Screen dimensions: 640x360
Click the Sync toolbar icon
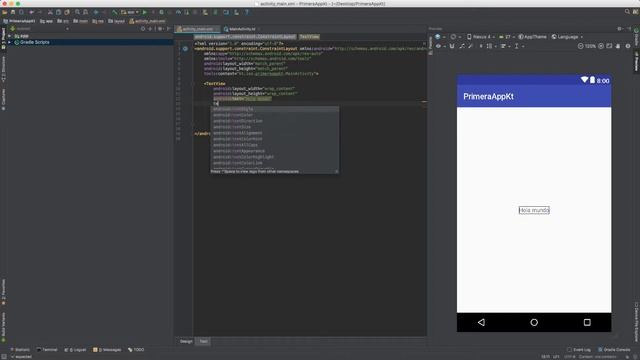click(21, 12)
